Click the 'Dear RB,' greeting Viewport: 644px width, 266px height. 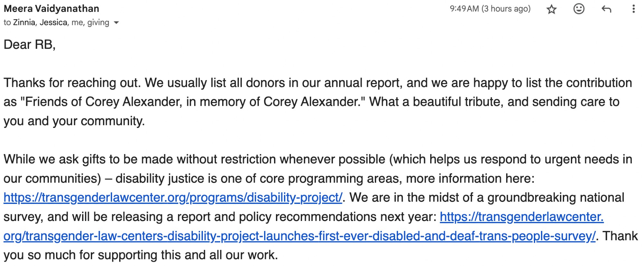click(x=30, y=45)
